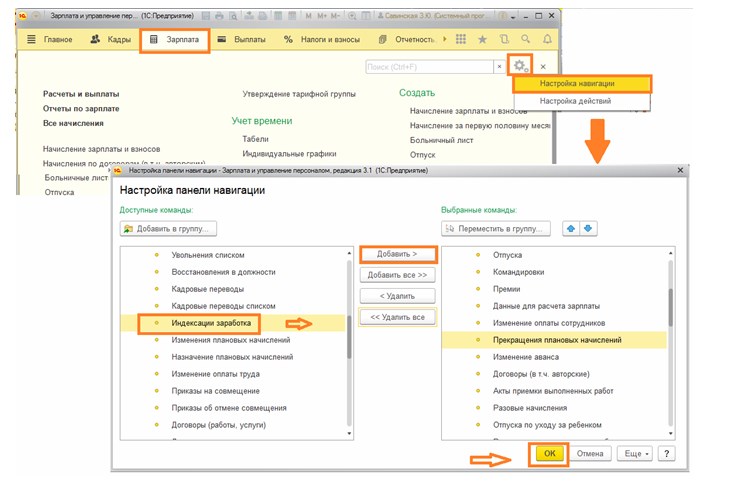Click the Favorites star icon
This screenshot has height=485, width=750.
click(483, 39)
